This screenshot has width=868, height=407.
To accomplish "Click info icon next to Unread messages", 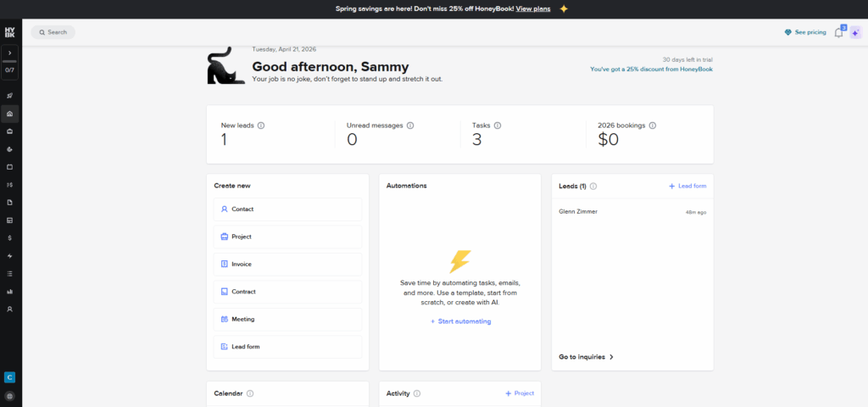I will 410,125.
